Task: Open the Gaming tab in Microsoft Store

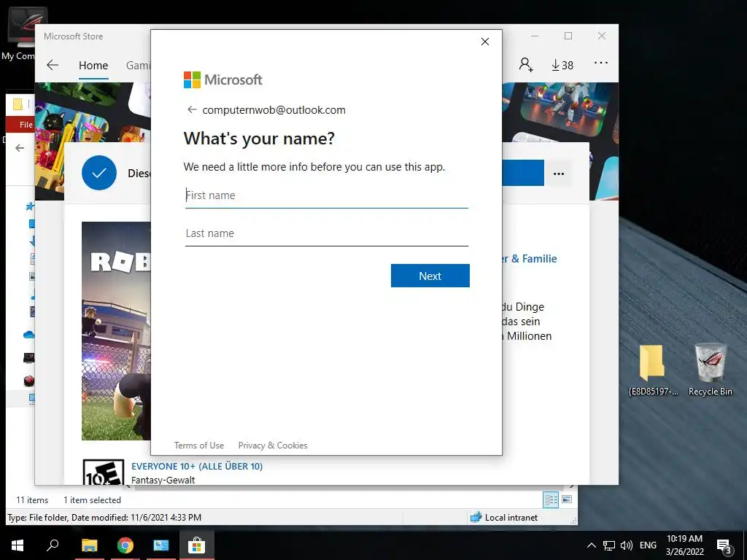Action: click(x=138, y=65)
